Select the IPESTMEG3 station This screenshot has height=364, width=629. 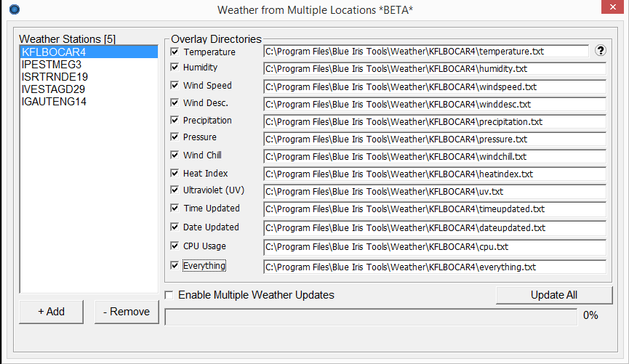[51, 65]
